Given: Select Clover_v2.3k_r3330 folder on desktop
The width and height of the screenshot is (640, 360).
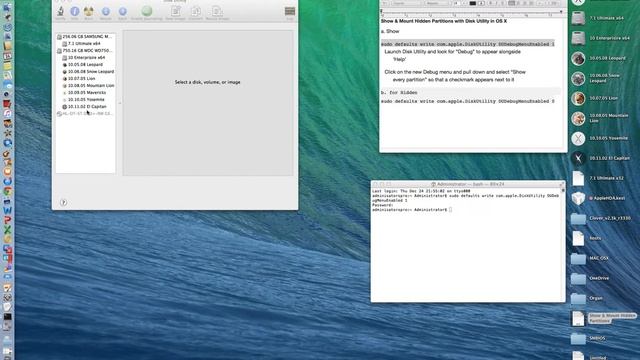Looking at the screenshot, I should (578, 218).
